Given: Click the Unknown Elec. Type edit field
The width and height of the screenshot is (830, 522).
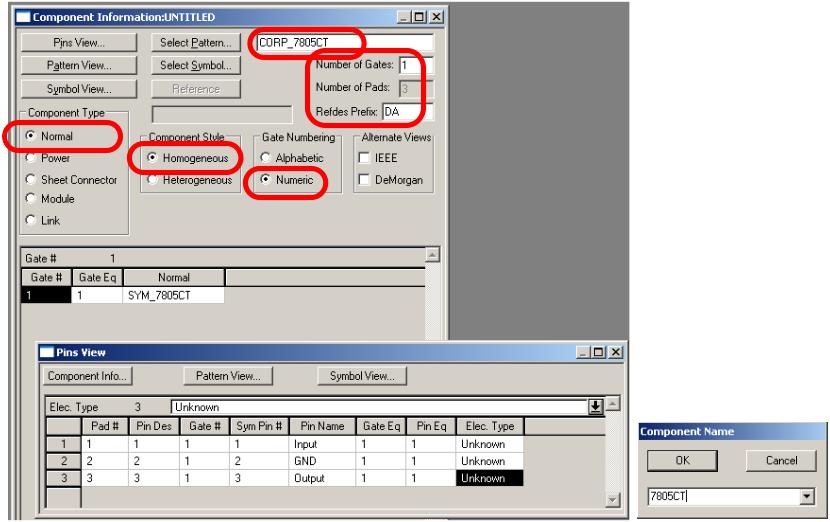Looking at the screenshot, I should point(380,407).
